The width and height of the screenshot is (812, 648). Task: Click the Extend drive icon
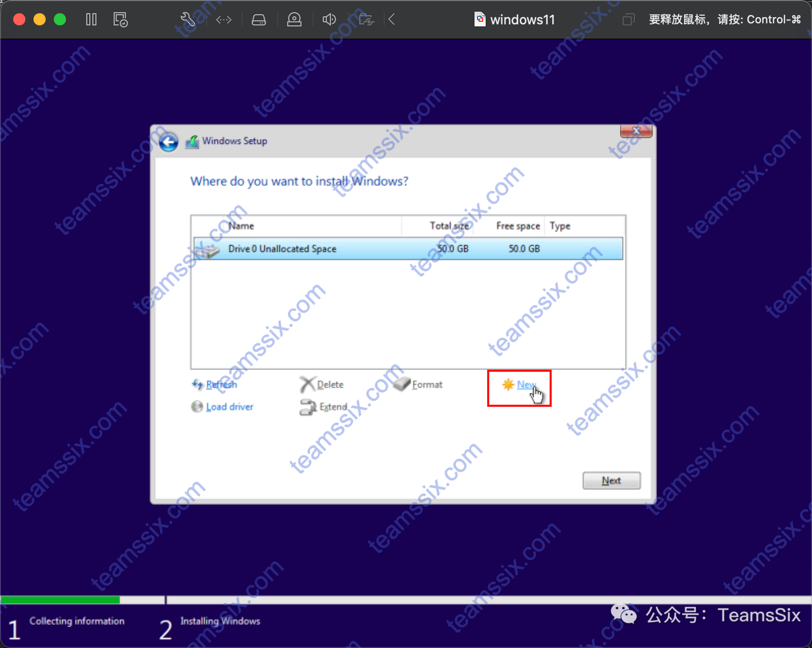[308, 407]
